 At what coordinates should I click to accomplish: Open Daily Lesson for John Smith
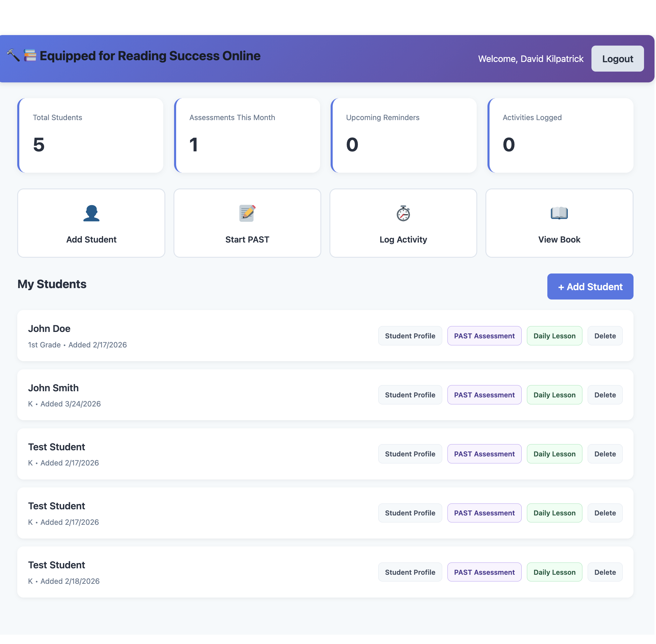554,395
